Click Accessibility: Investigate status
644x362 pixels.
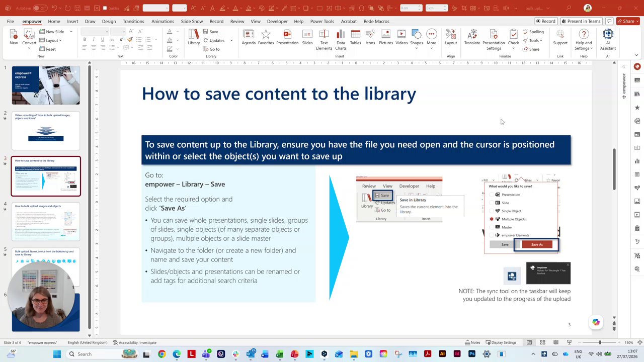134,342
